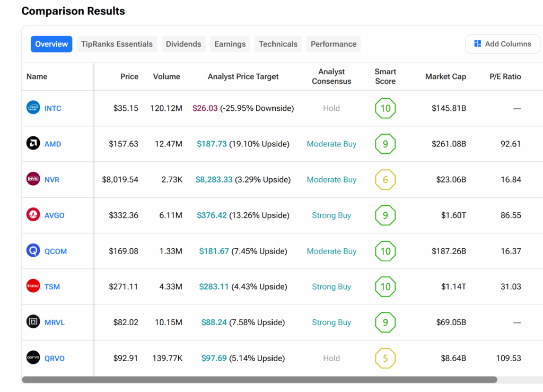Click INTC price target $26.03
This screenshot has height=392, width=543.
tap(205, 108)
